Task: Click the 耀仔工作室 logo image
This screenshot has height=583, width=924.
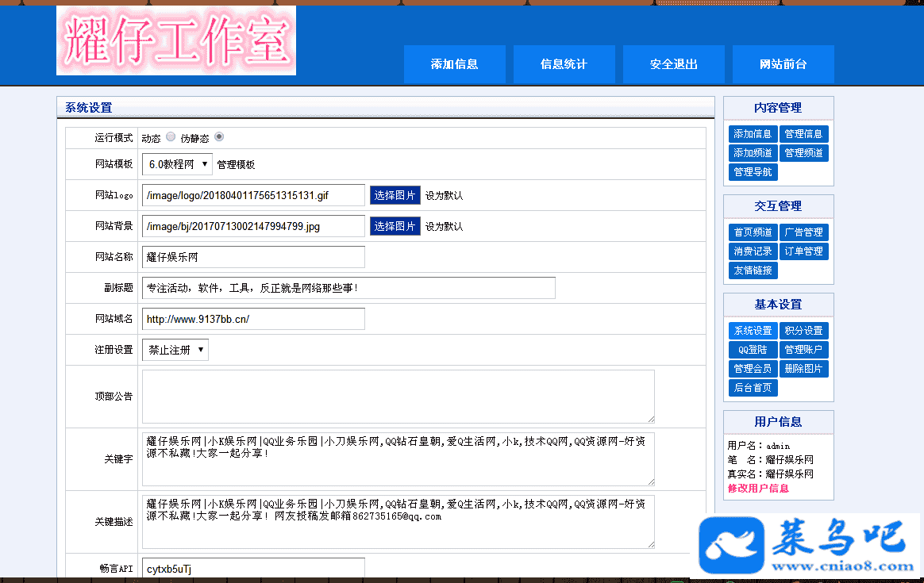Action: 176,40
